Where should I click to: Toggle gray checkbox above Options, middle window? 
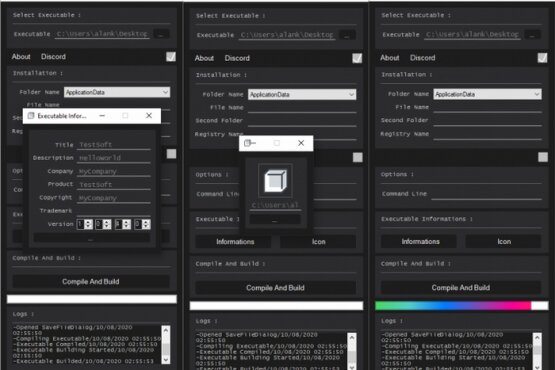pyautogui.click(x=357, y=157)
